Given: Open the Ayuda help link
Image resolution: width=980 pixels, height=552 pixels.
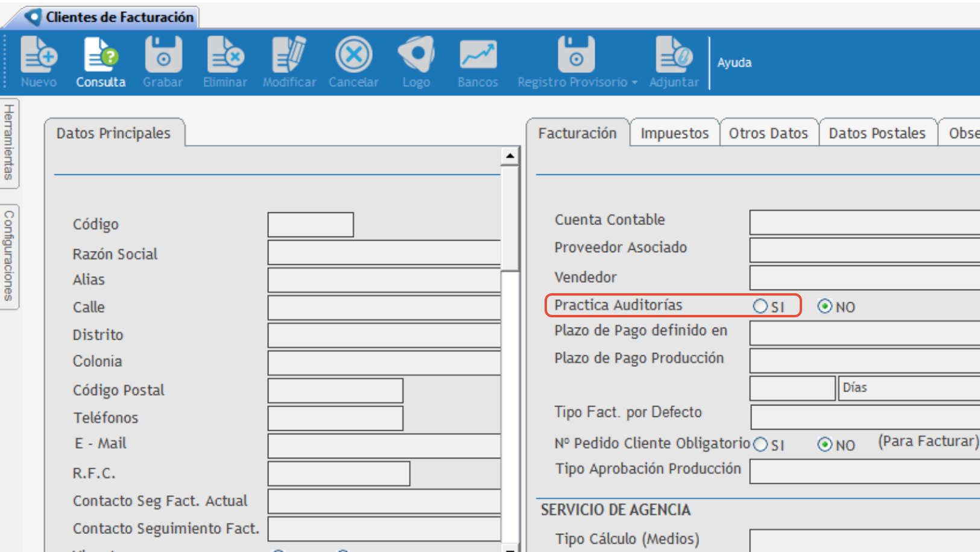Looking at the screenshot, I should pos(734,63).
